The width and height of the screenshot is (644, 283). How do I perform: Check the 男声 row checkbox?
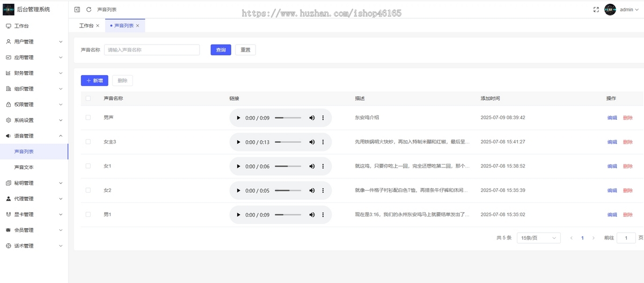point(88,117)
